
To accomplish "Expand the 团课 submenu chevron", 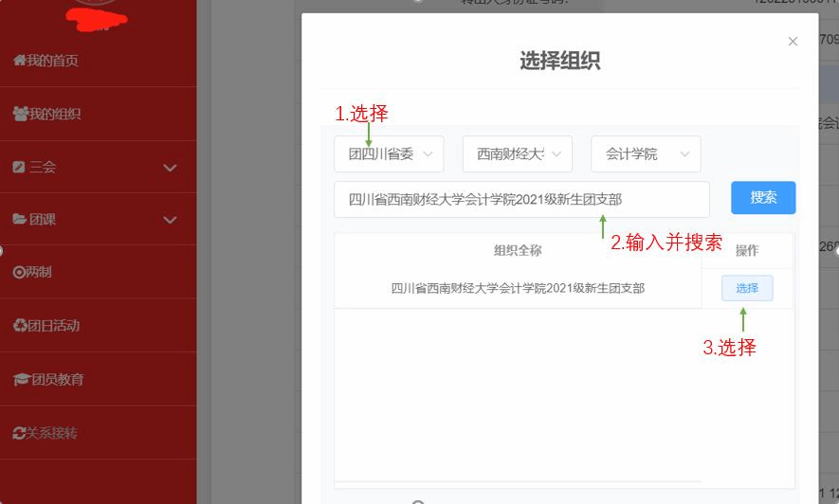I will click(170, 221).
